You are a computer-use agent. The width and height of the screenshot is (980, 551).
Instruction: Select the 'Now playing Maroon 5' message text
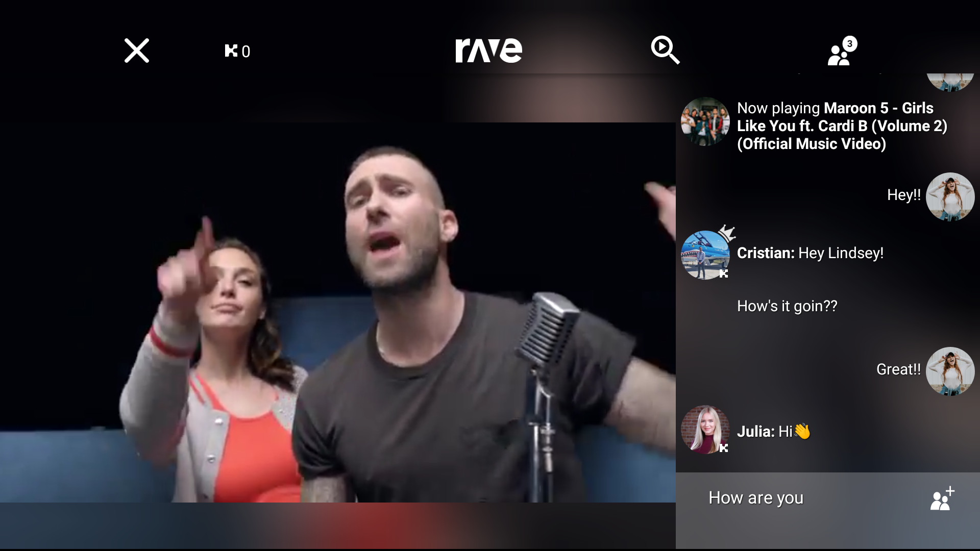[842, 126]
